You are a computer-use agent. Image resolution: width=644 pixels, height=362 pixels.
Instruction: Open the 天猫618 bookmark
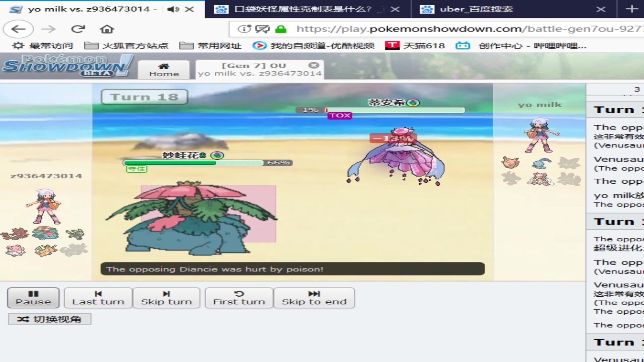415,46
